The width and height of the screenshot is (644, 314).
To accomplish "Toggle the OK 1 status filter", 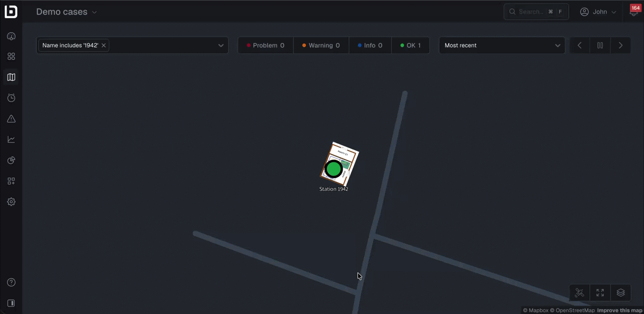I will coord(411,45).
